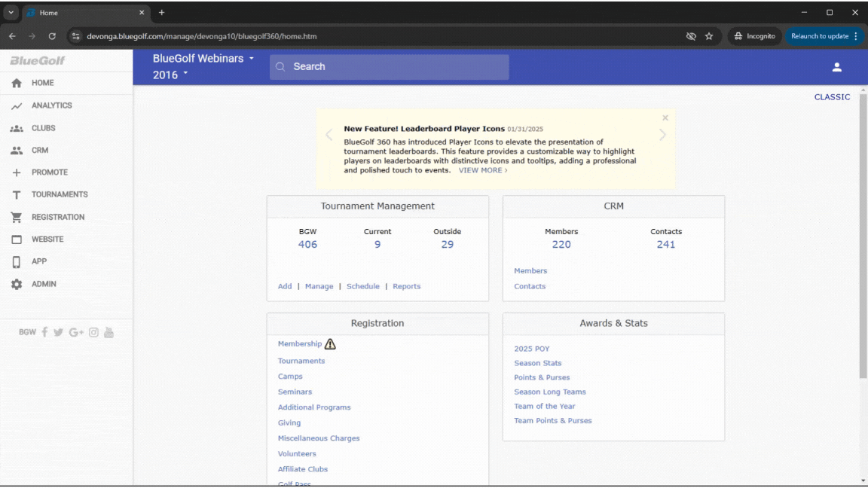The image size is (868, 488).
Task: Click the Tournaments T icon
Action: click(17, 195)
